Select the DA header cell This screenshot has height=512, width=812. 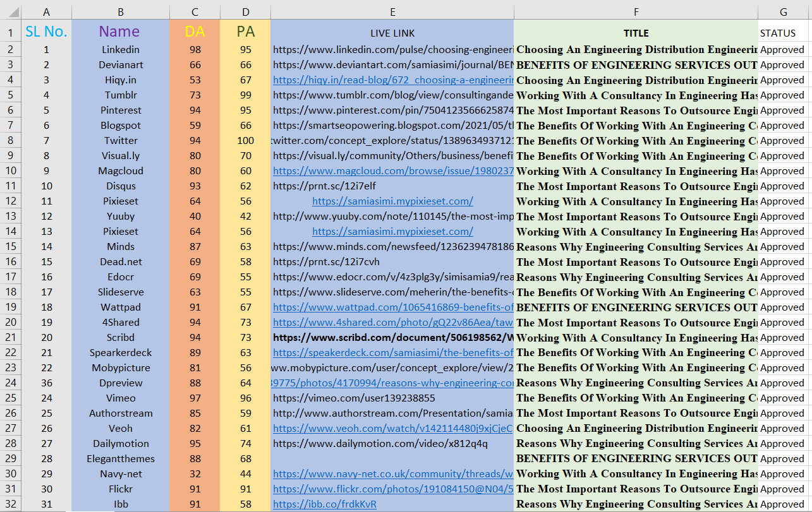195,32
